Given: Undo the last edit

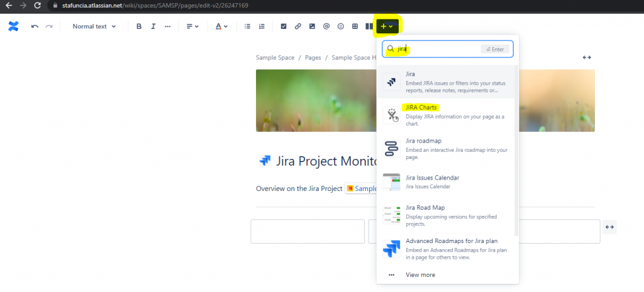Looking at the screenshot, I should pos(35,26).
